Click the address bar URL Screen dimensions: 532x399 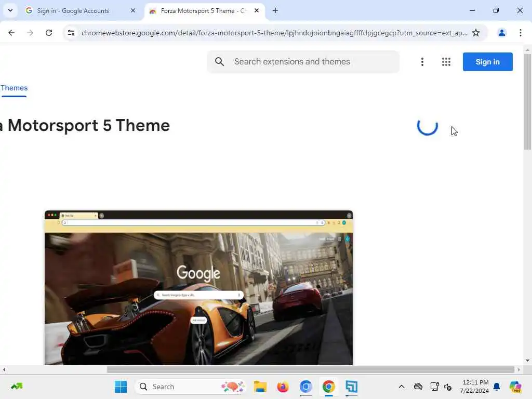point(274,33)
